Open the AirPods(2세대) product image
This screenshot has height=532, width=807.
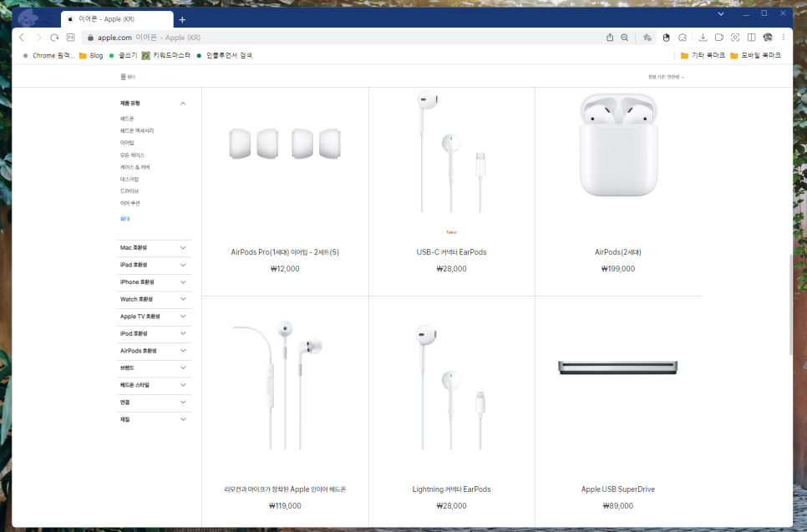(x=618, y=144)
